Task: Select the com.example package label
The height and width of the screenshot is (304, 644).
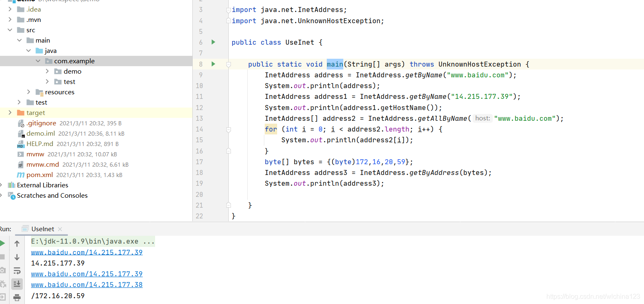Action: 74,61
